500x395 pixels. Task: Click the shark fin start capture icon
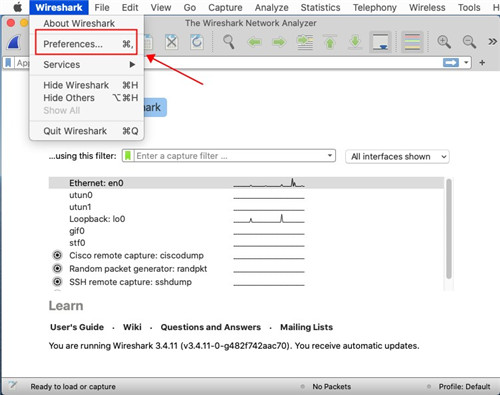coord(14,42)
